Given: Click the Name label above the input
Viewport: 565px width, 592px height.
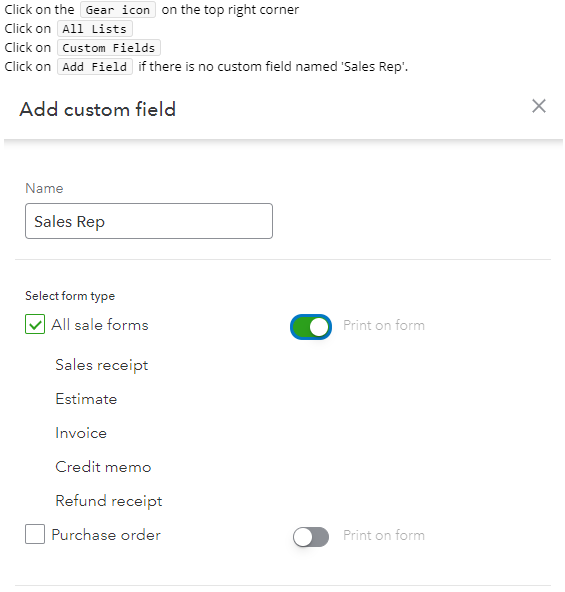Looking at the screenshot, I should tap(44, 188).
